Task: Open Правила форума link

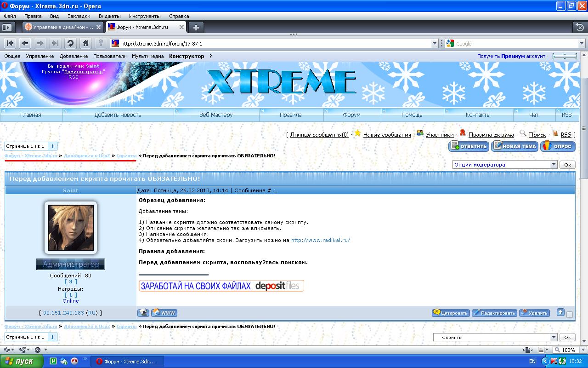Action: click(491, 135)
